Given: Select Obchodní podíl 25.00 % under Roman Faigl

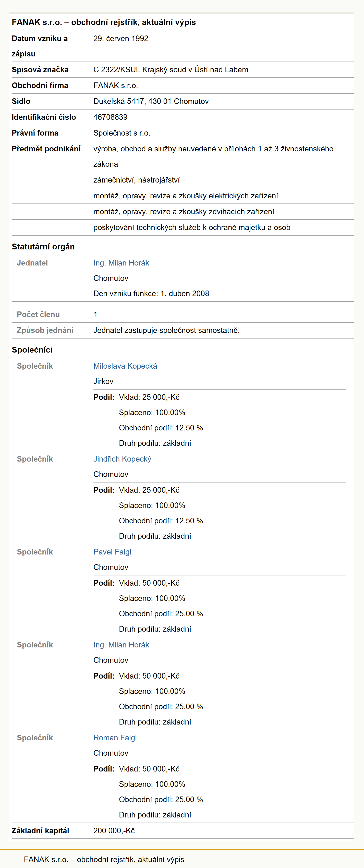Looking at the screenshot, I should pyautogui.click(x=161, y=800).
